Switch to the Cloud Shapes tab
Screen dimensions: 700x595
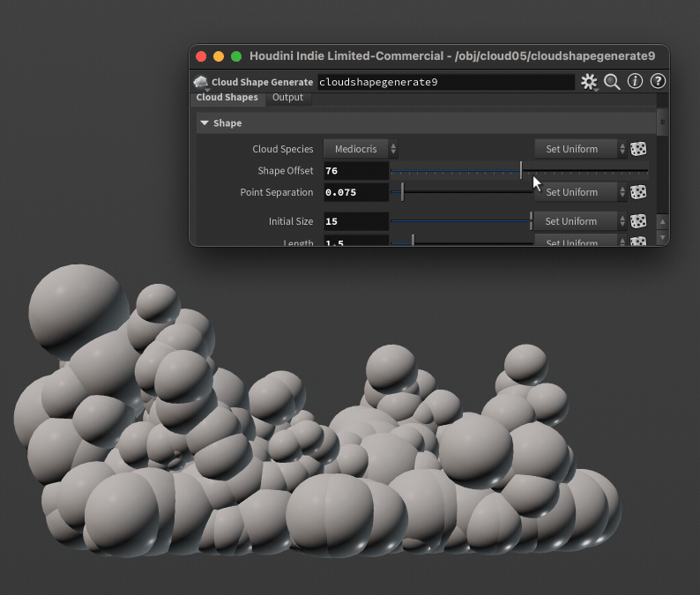click(x=227, y=97)
